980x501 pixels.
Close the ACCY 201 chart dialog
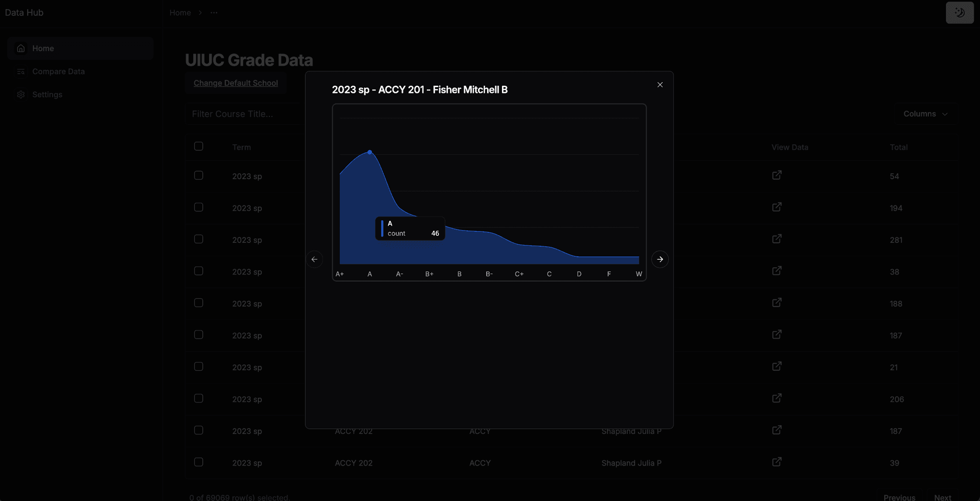coord(660,85)
